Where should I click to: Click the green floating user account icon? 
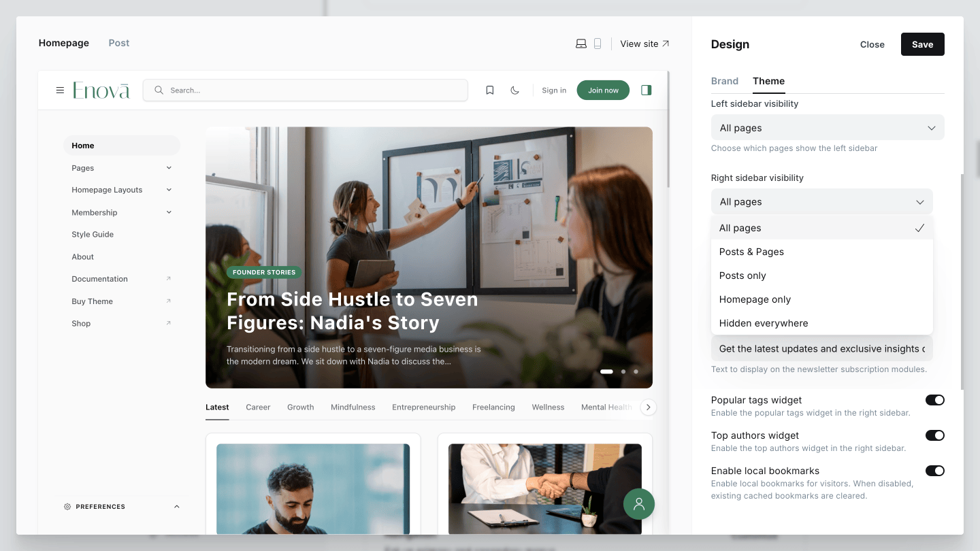point(638,504)
